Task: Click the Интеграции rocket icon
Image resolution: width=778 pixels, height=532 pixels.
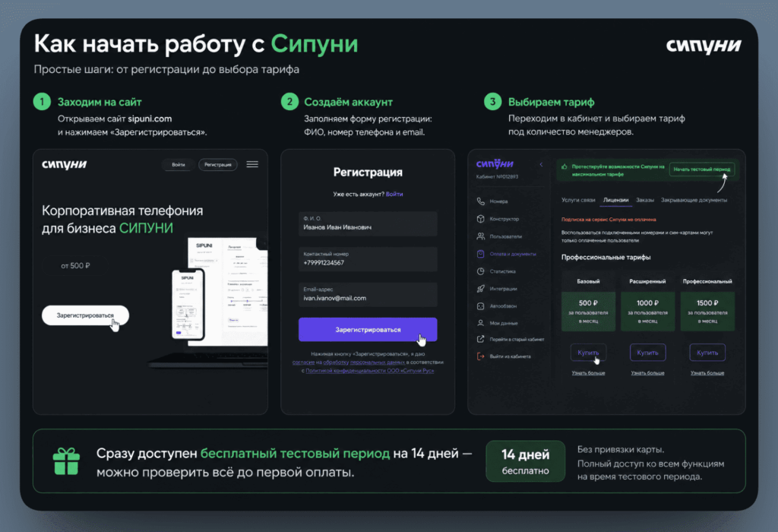Action: pyautogui.click(x=480, y=289)
